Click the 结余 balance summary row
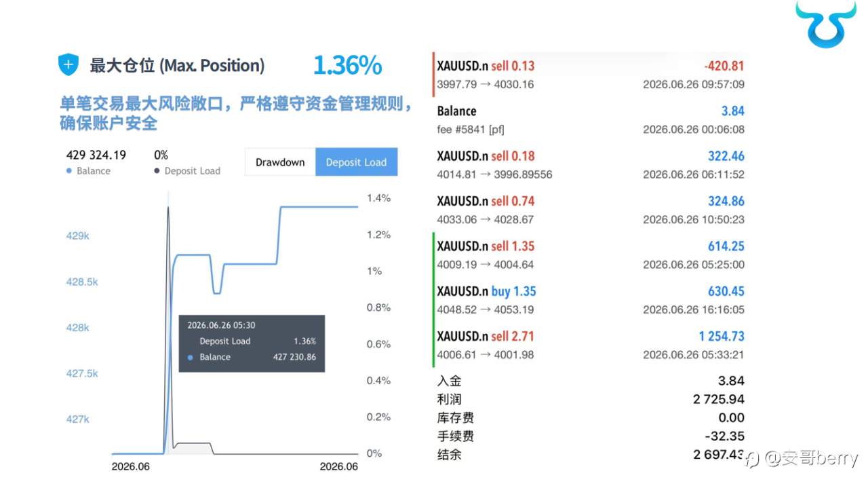The height and width of the screenshot is (488, 868). pyautogui.click(x=591, y=454)
